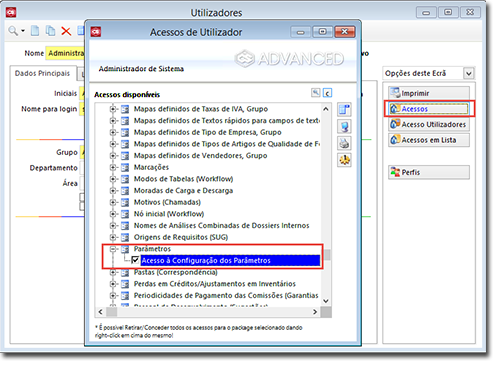Click the small search button above the access tree

coord(315,93)
